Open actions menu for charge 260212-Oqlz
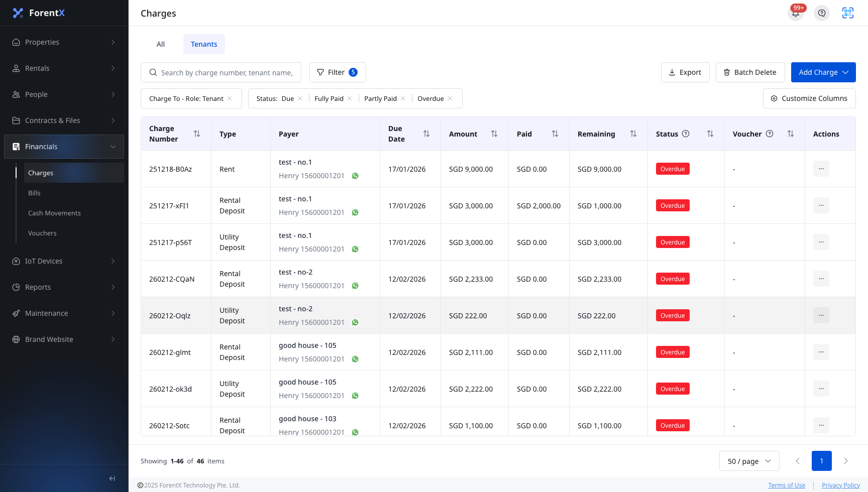This screenshot has height=492, width=868. 821,315
